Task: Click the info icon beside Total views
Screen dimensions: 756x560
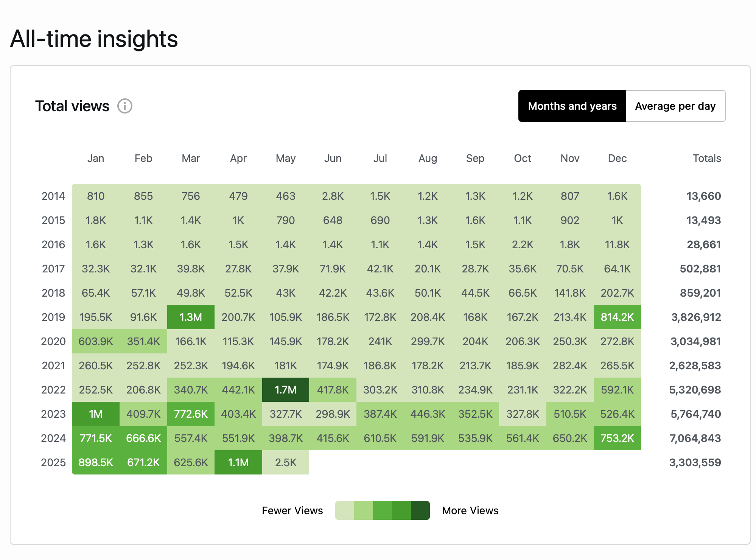Action: click(125, 106)
